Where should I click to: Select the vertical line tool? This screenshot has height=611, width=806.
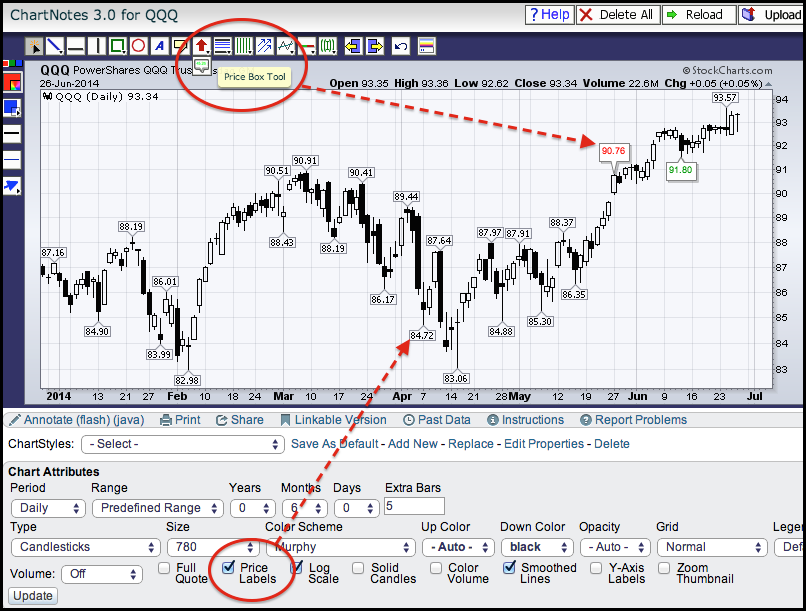[x=97, y=46]
